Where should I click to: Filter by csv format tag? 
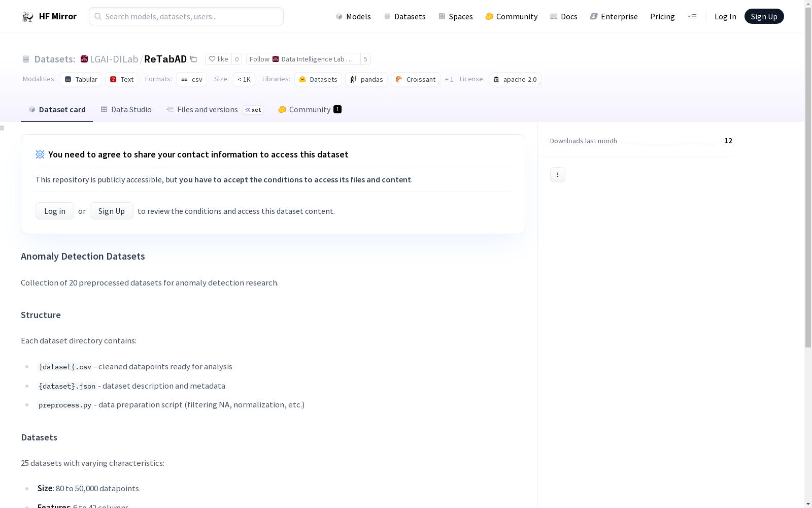pos(191,79)
